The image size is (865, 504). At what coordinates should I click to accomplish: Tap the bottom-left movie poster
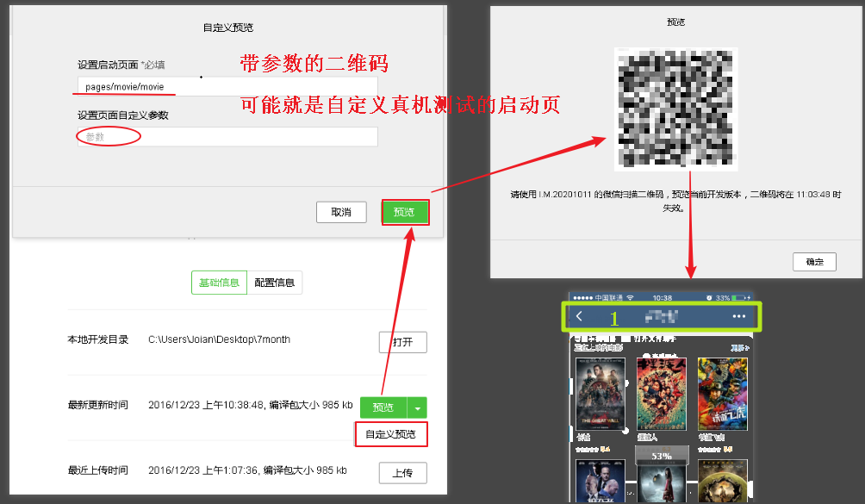600,481
